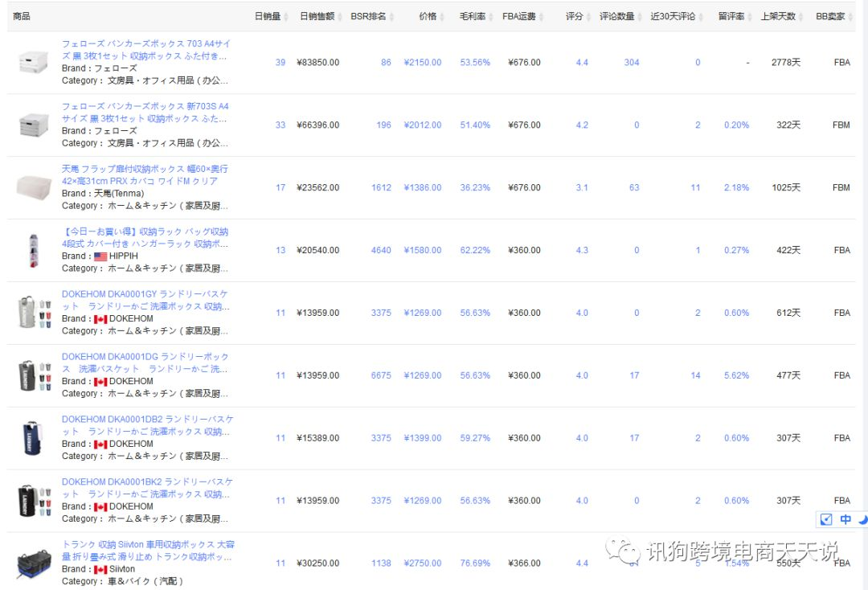Sort by 评论数量 using arrow icon
Image resolution: width=868 pixels, height=590 pixels.
click(x=640, y=17)
